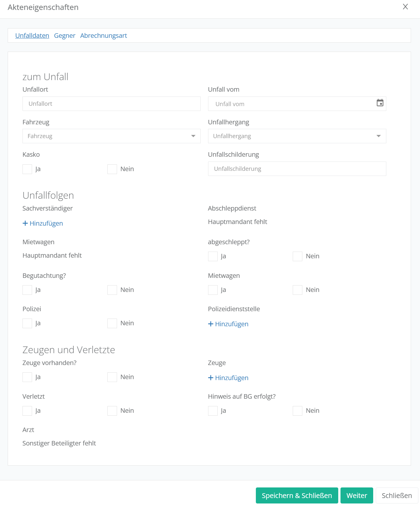Select the Unfalldaten tab
420x507 pixels.
coord(32,36)
